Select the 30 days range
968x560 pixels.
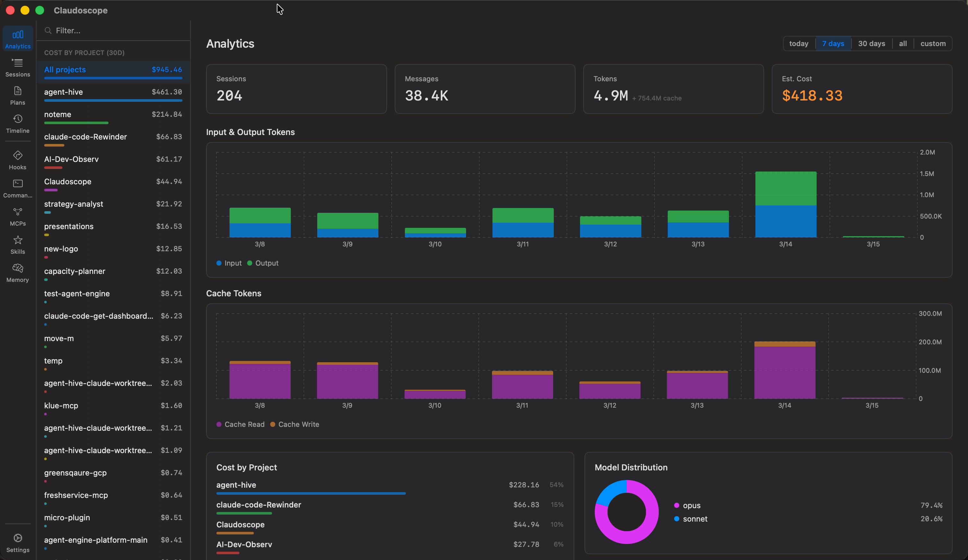[x=871, y=44]
